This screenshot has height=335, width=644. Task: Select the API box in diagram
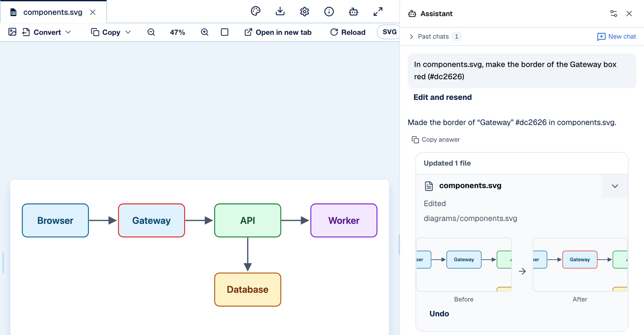coord(248,221)
